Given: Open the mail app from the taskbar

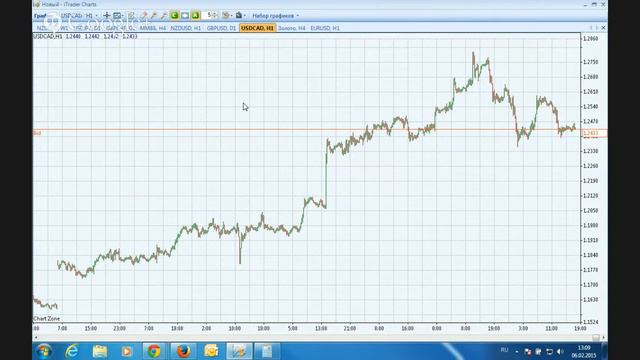Looking at the screenshot, I should point(211,351).
